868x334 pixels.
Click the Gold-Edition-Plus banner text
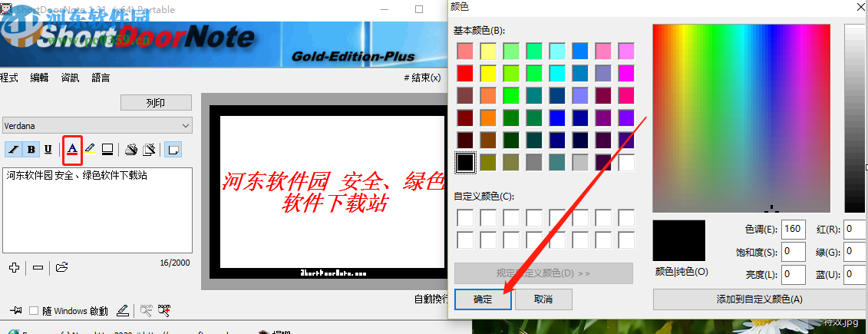coord(353,57)
